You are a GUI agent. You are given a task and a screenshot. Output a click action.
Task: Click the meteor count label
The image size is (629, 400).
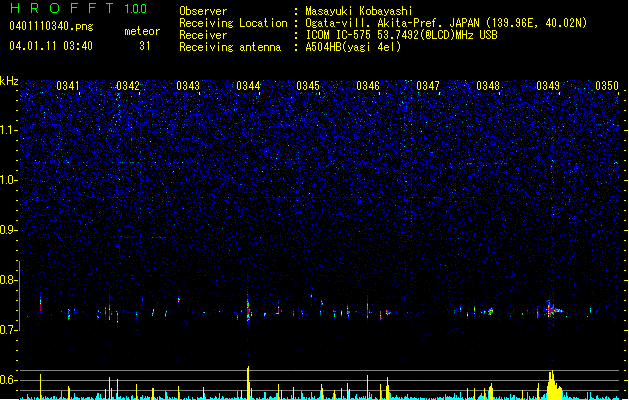pos(142,31)
